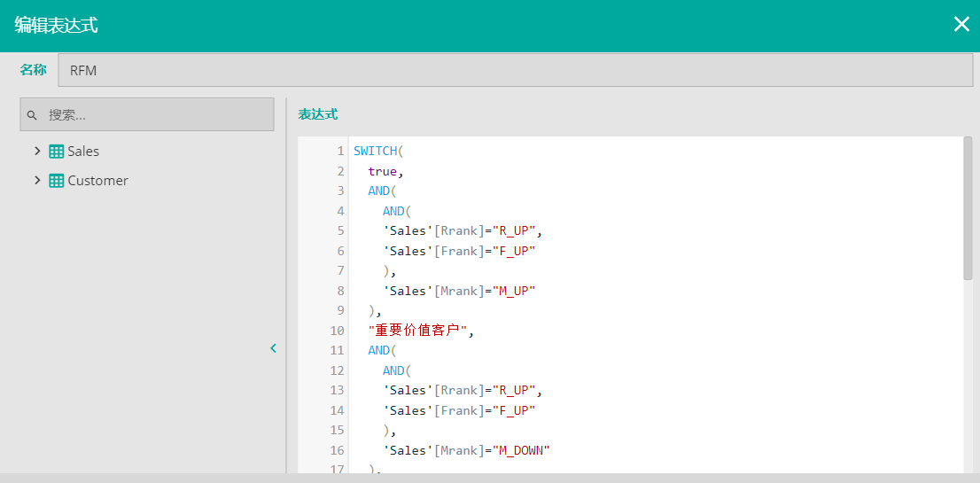Screen dimensions: 980x483
Task: Click the "重要价值客户" string on line 10
Action: (420, 331)
